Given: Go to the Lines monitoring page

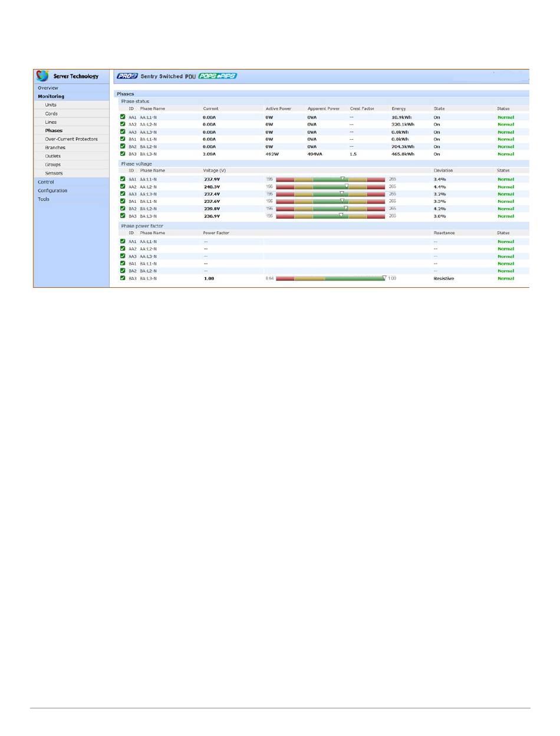Looking at the screenshot, I should (51, 122).
